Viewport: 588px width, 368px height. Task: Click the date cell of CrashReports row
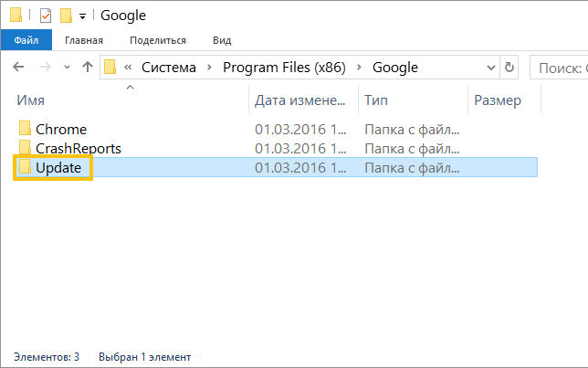pyautogui.click(x=300, y=149)
